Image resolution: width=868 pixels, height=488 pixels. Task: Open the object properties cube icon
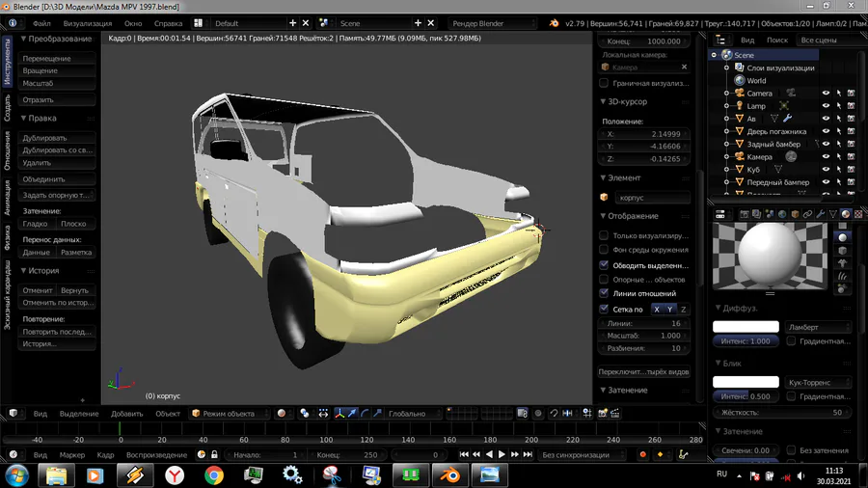[x=795, y=214]
